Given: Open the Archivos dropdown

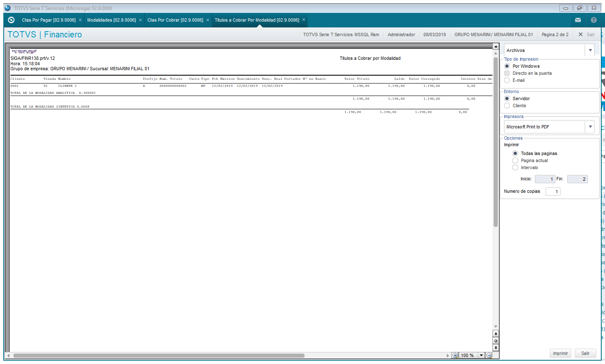Looking at the screenshot, I should click(590, 50).
